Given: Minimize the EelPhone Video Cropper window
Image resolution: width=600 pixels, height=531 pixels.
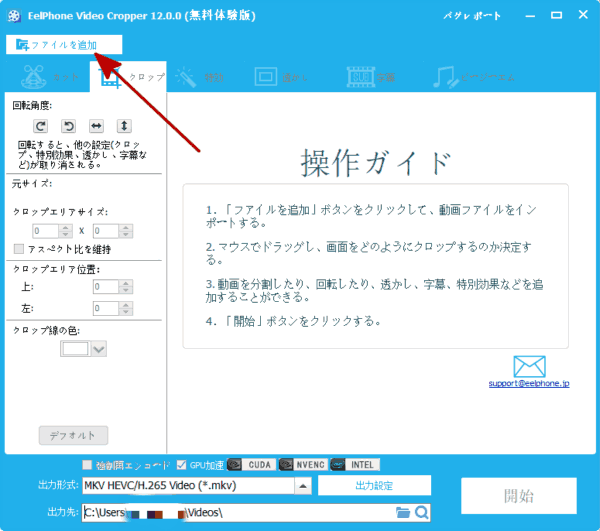Looking at the screenshot, I should [x=530, y=16].
